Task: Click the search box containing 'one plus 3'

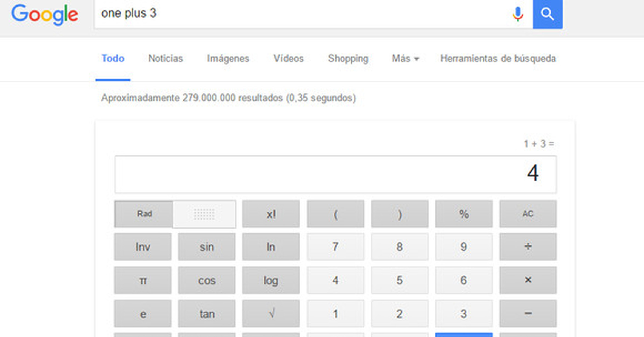Action: pos(301,14)
